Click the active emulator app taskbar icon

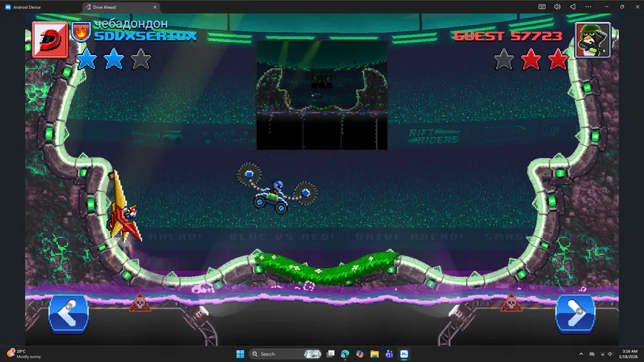pyautogui.click(x=404, y=354)
